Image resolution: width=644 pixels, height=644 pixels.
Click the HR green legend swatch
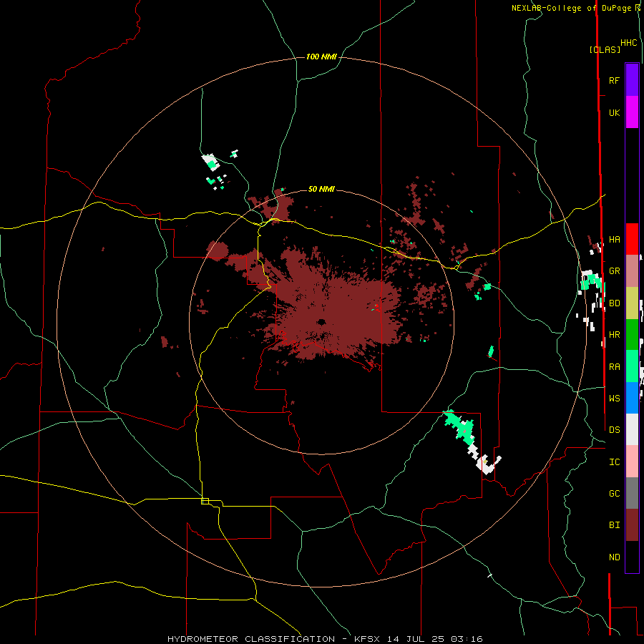632,335
